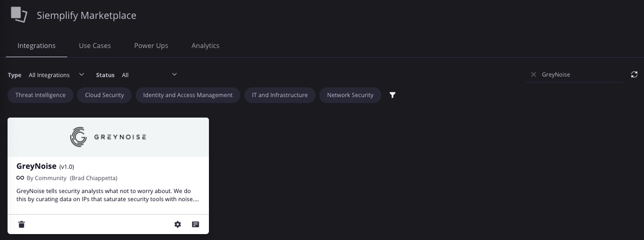Switch to the Use Cases tab
Image resolution: width=644 pixels, height=240 pixels.
pyautogui.click(x=95, y=46)
